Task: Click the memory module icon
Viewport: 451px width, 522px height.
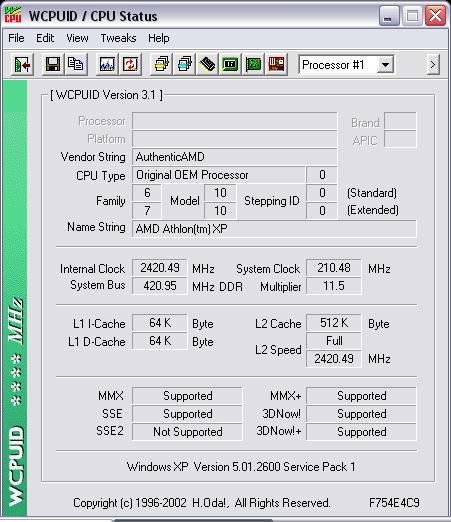Action: (207, 64)
